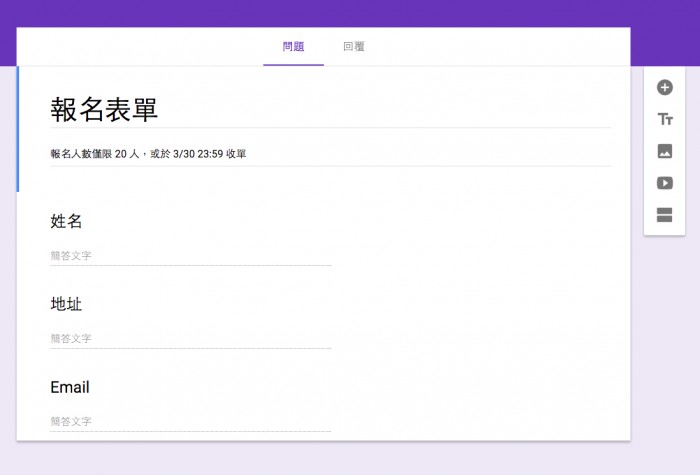The height and width of the screenshot is (475, 700).
Task: Click empty area right of the Email question
Action: click(480, 400)
